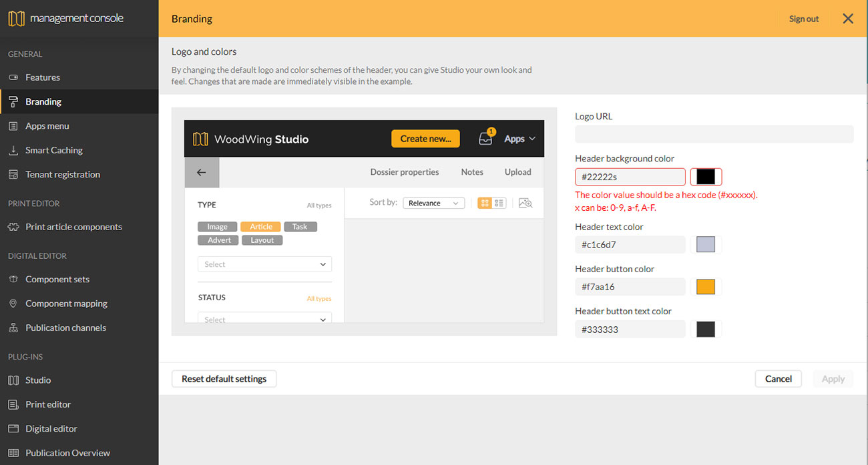Click the image search icon in preview

pyautogui.click(x=525, y=203)
